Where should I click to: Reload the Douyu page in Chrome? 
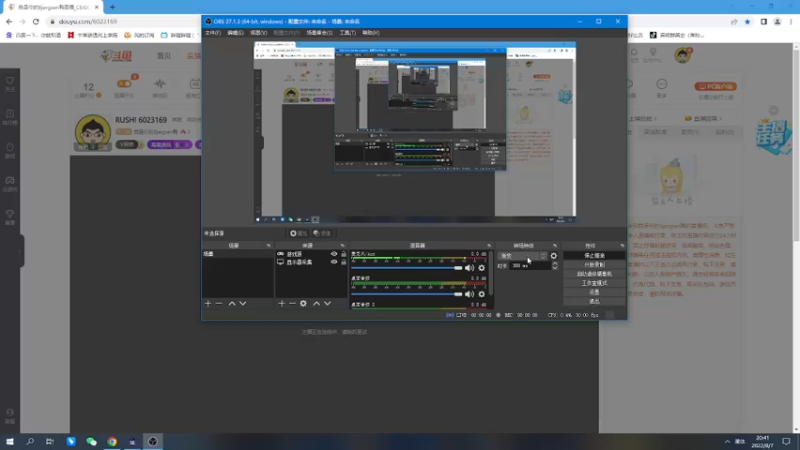[x=36, y=21]
